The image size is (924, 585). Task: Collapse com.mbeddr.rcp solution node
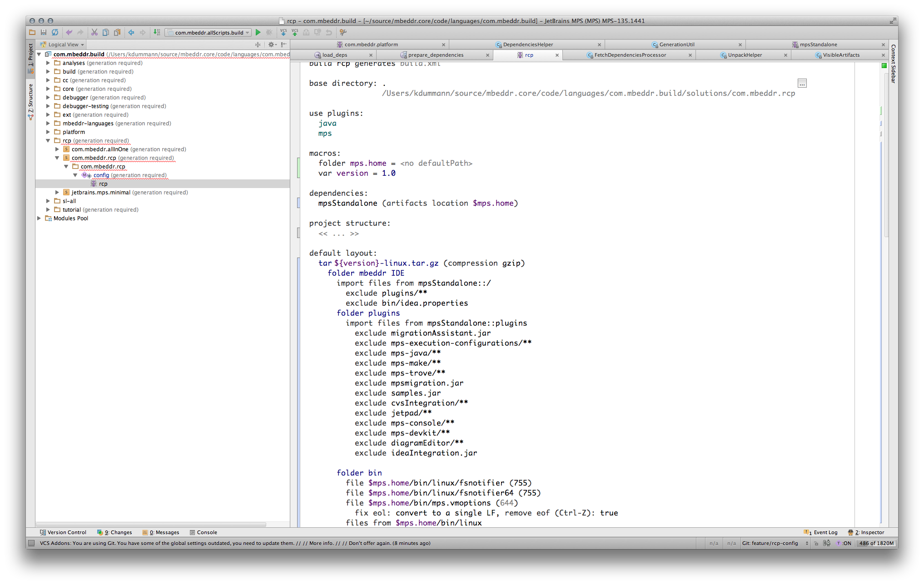pos(57,158)
